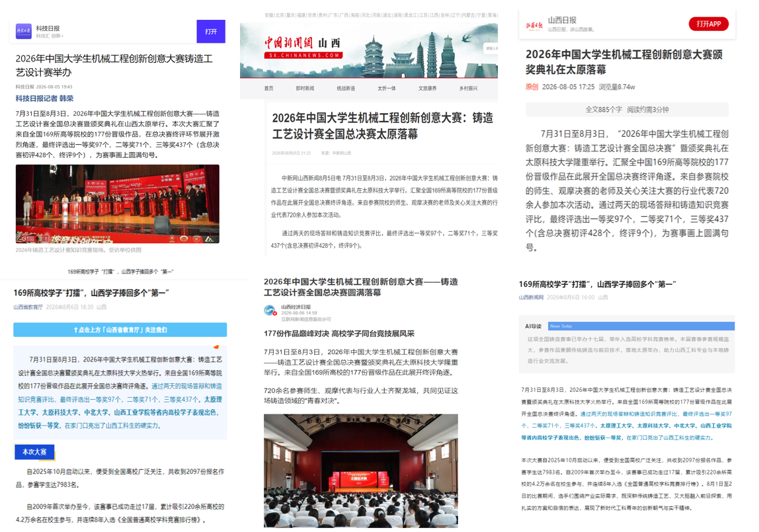759x532 pixels.
Task: Select 科技日报 2026-08-05 19:43 timestamp
Action: 44,87
